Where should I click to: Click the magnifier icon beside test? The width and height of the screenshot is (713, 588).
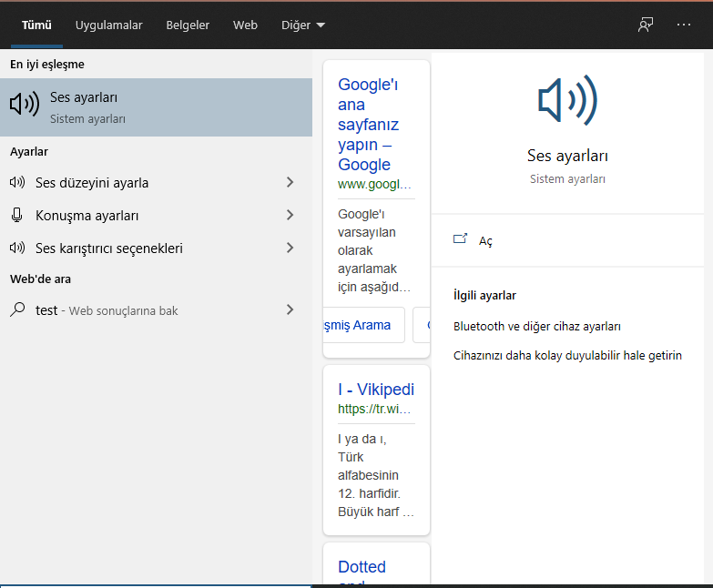17,310
